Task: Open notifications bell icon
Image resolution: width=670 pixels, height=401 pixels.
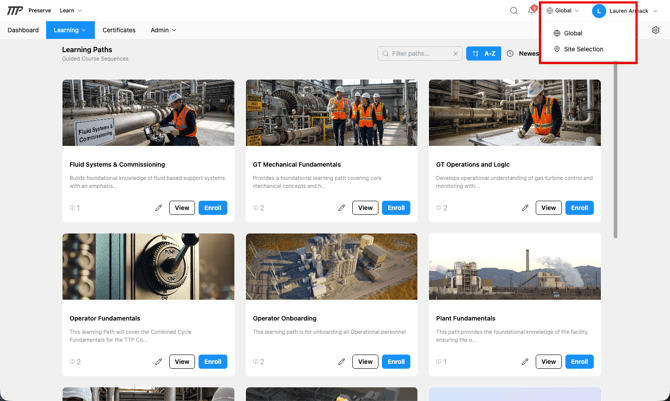Action: pos(532,11)
